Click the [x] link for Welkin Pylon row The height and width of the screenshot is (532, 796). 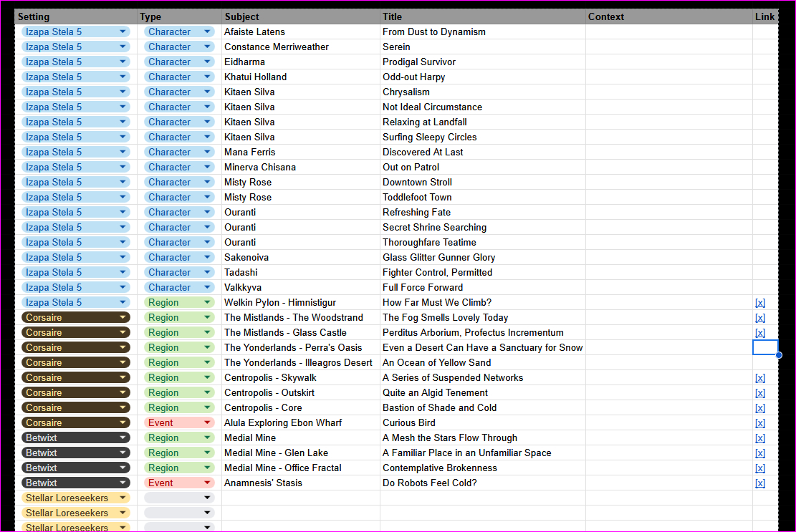point(760,303)
